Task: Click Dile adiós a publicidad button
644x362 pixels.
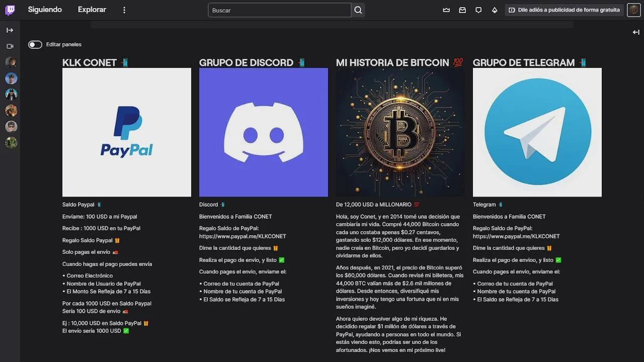Action: [564, 10]
